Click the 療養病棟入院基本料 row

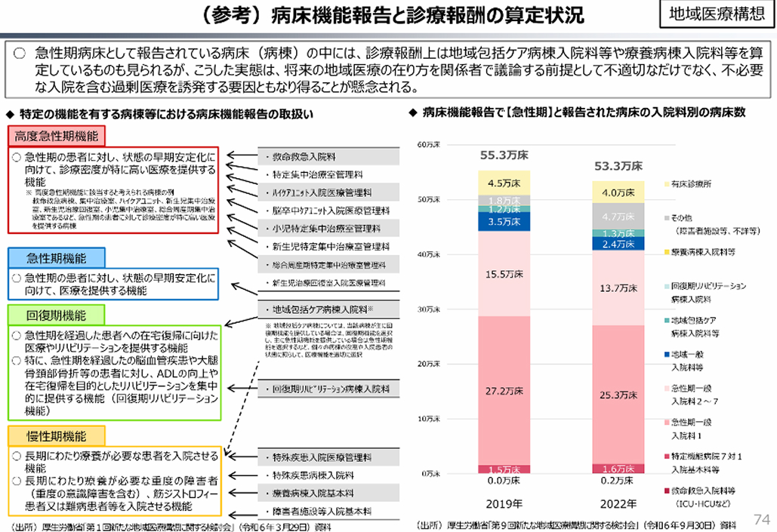(328, 494)
